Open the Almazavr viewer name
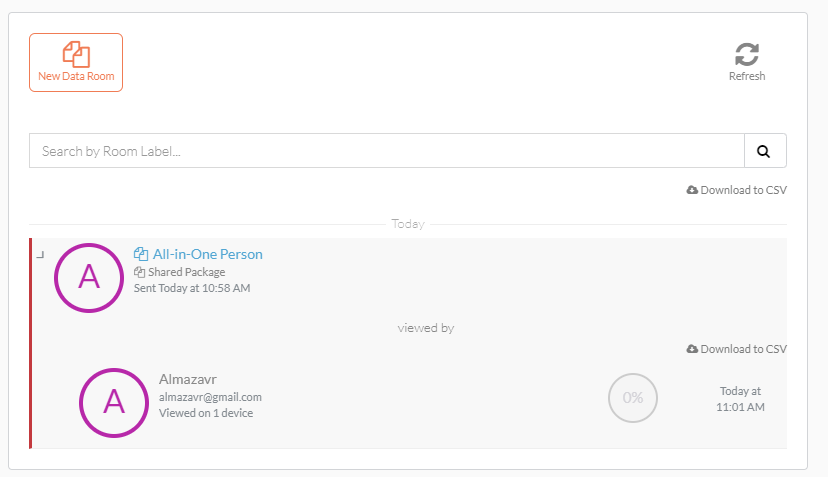828x477 pixels. pos(187,379)
